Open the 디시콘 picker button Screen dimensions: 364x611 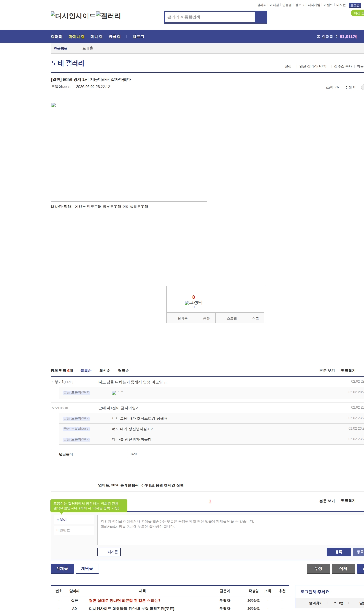coord(109,552)
